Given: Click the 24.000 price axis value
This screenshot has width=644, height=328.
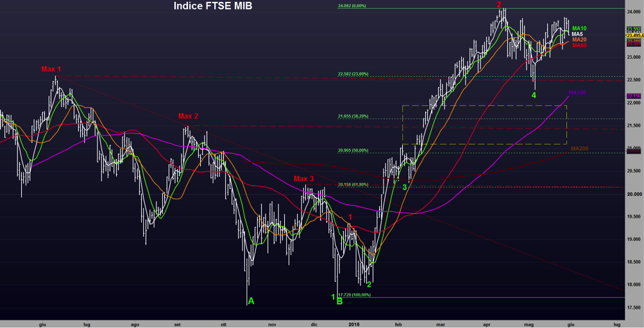Looking at the screenshot, I should click(x=633, y=12).
